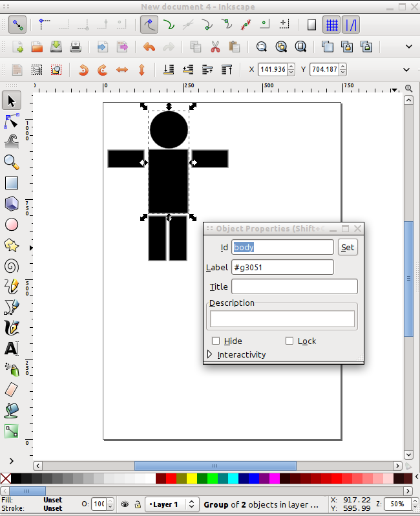This screenshot has width=420, height=516.
Task: Select the Star polygon tool
Action: (x=12, y=246)
